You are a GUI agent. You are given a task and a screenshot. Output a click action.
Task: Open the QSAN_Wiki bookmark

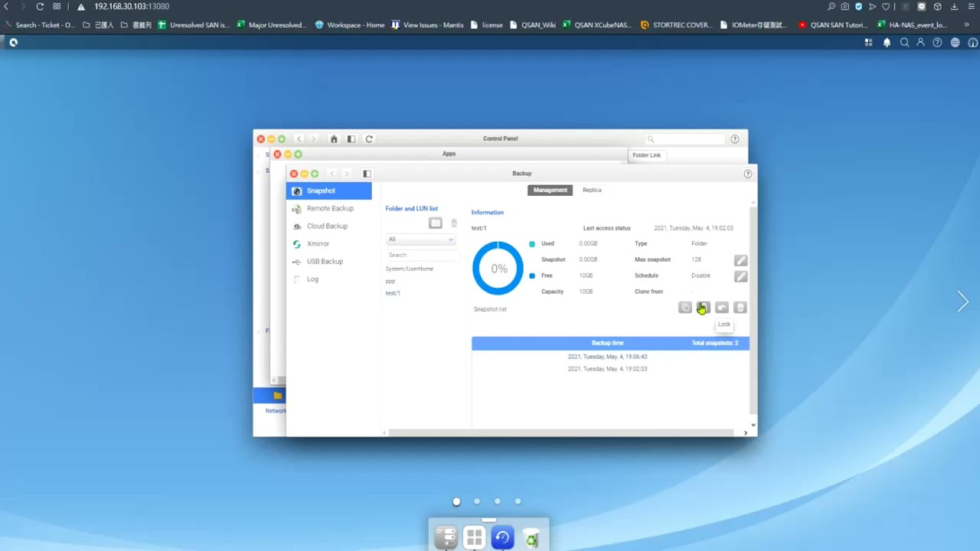(x=533, y=24)
